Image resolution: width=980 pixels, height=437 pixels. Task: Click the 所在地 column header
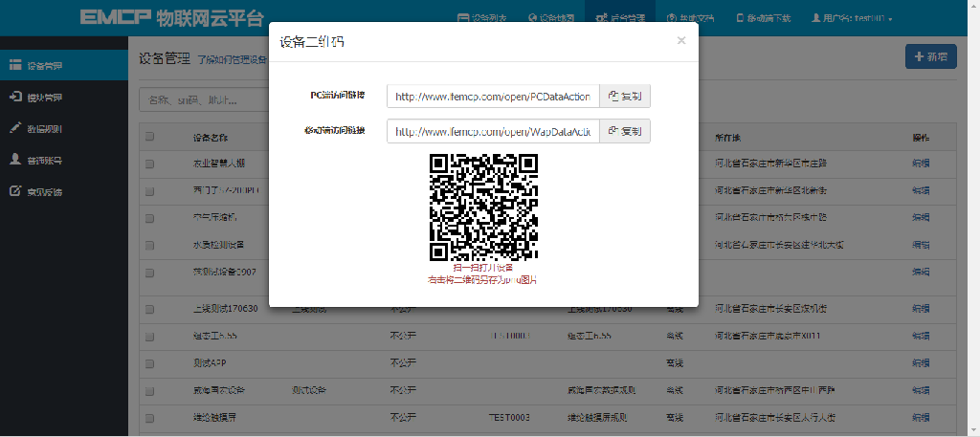[728, 138]
